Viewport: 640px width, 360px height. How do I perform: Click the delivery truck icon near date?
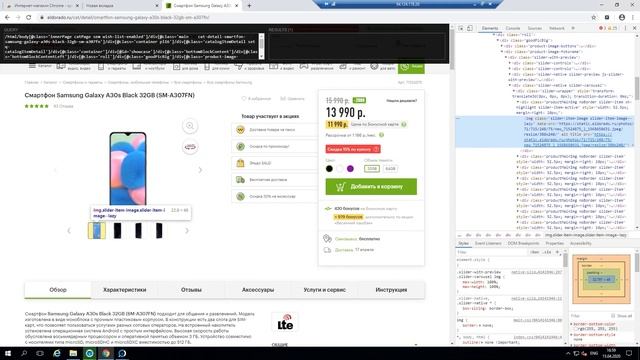pyautogui.click(x=327, y=250)
